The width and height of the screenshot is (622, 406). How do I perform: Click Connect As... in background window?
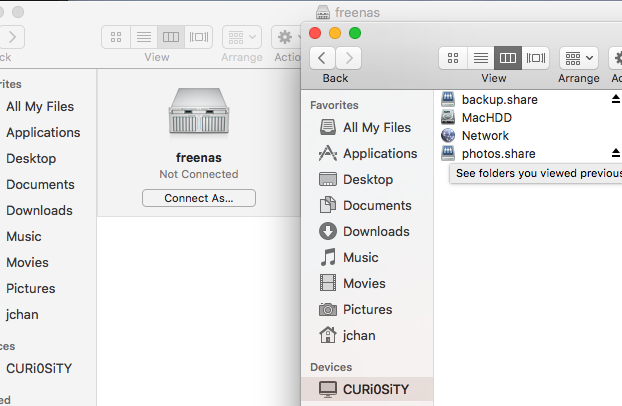[x=199, y=198]
